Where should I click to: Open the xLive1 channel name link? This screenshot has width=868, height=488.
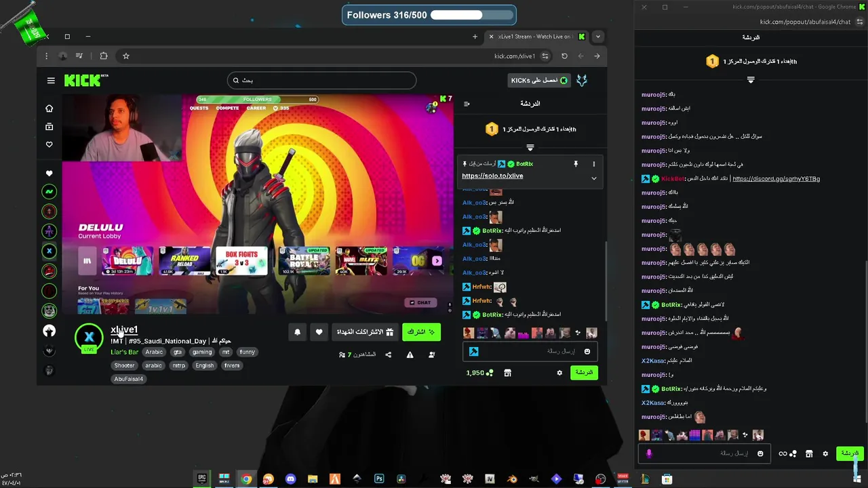124,329
